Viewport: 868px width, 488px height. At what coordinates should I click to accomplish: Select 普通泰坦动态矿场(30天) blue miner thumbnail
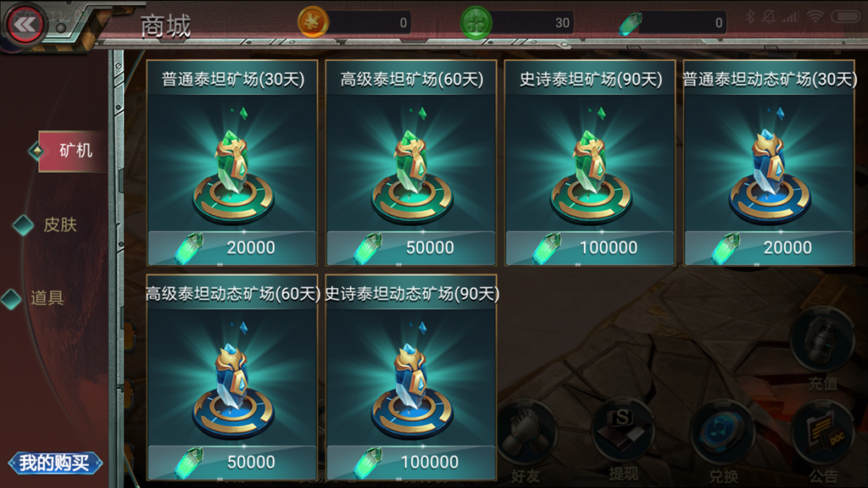tap(770, 163)
